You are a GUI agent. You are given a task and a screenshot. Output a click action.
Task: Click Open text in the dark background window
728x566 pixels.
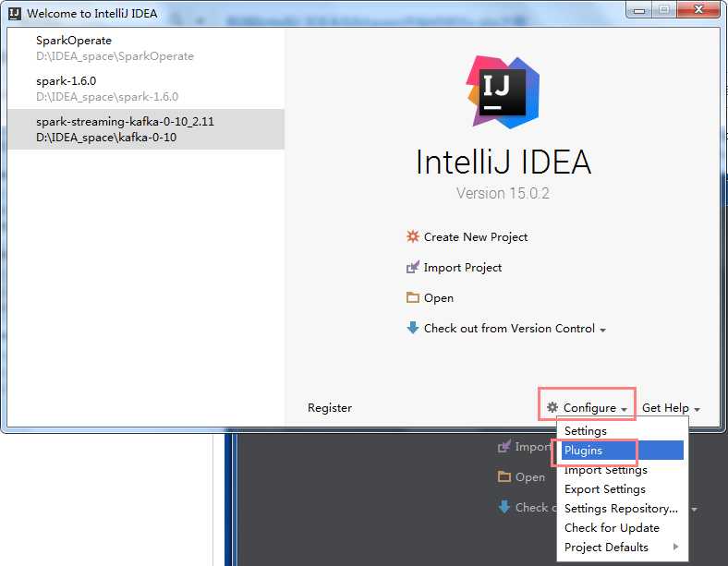530,477
